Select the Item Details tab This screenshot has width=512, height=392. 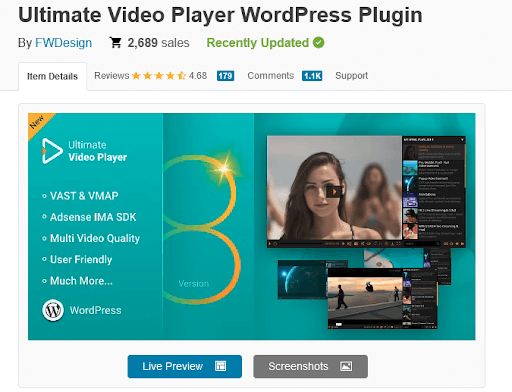[52, 76]
